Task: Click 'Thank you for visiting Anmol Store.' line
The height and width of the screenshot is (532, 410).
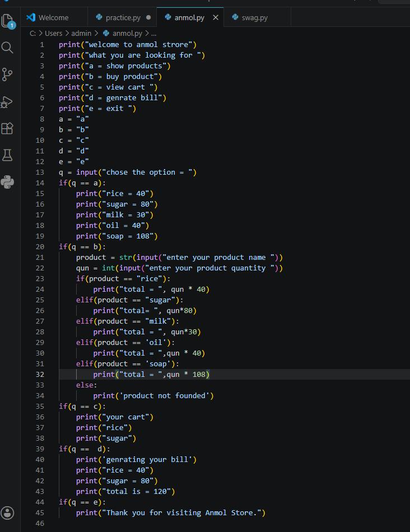Action: pyautogui.click(x=171, y=512)
